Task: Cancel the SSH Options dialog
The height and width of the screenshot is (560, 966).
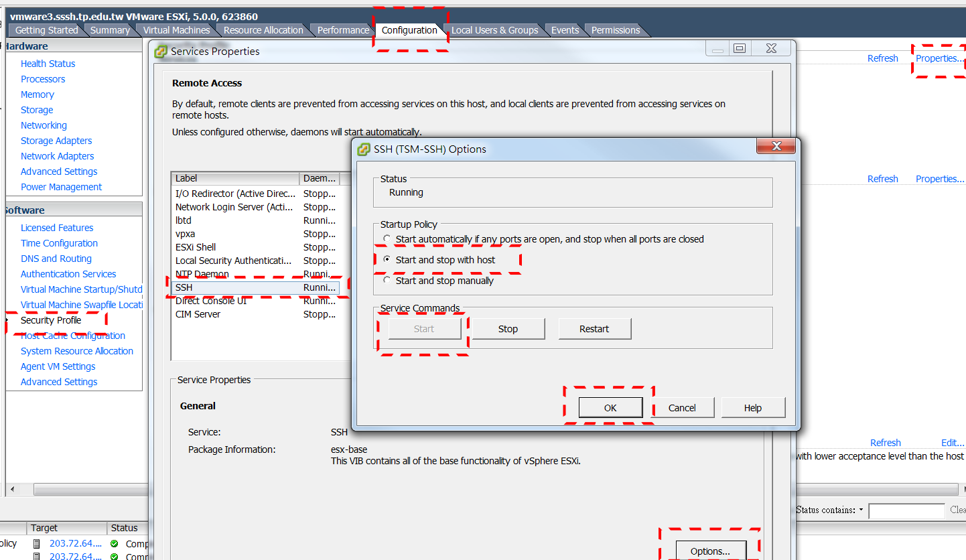Action: [682, 407]
